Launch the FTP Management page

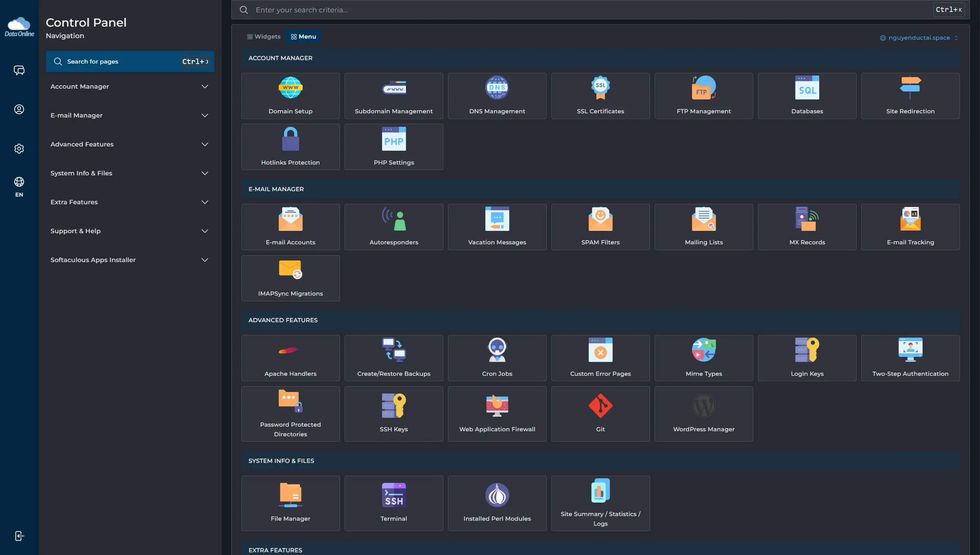pyautogui.click(x=704, y=96)
